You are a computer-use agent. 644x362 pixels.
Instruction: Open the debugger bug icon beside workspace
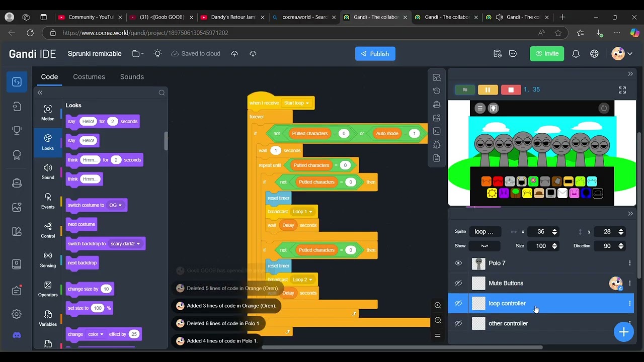[x=437, y=145]
